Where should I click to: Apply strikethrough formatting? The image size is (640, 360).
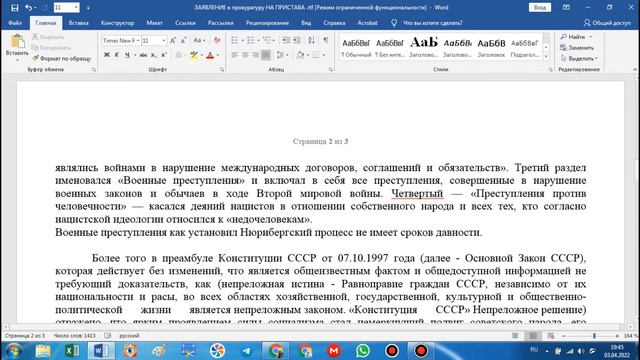143,55
